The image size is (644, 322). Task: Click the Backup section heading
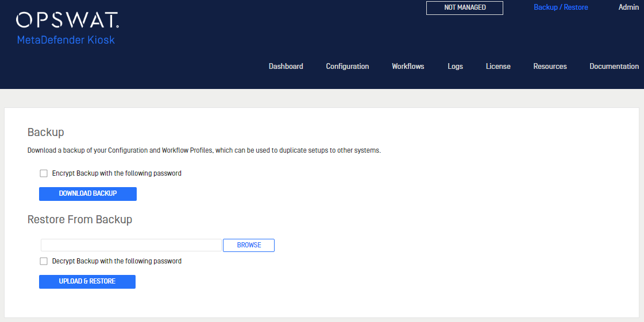[45, 132]
